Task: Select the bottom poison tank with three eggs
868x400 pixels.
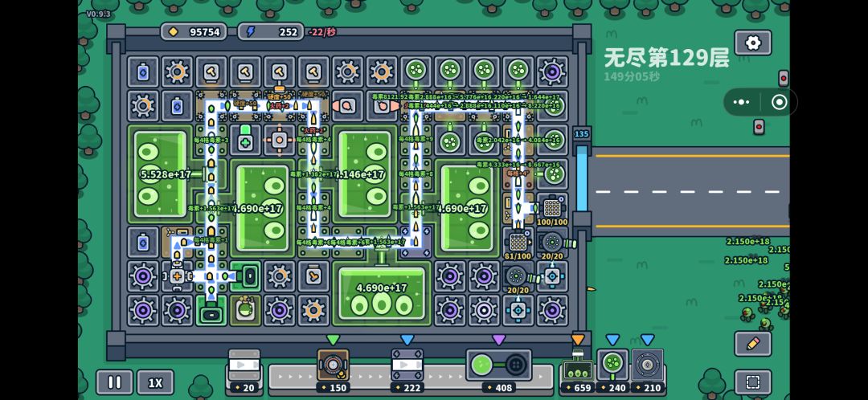Action: 382,293
